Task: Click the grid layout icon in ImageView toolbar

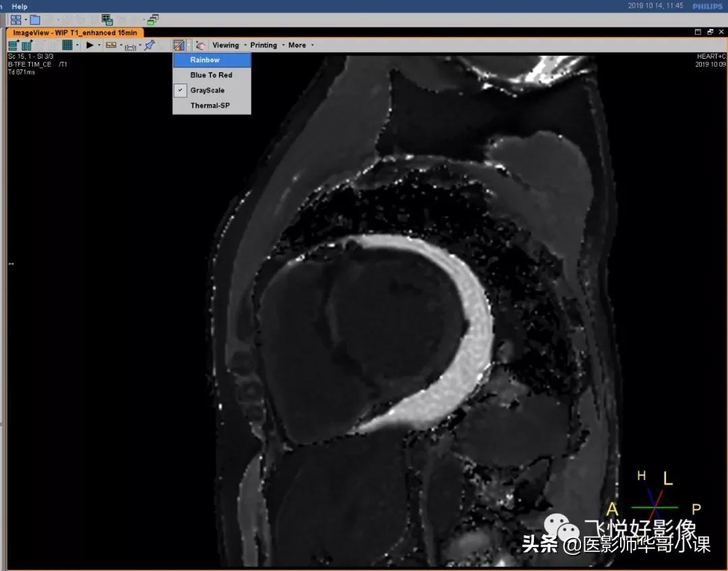Action: coord(67,45)
